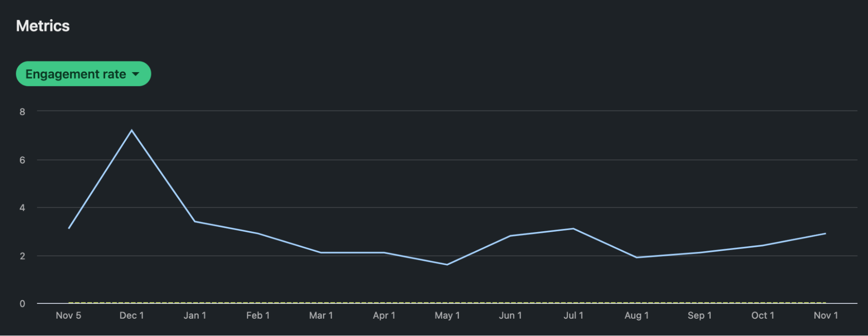Screen dimensions: 868x336
Task: Open the Engagement rate metric dropdown
Action: click(x=83, y=74)
